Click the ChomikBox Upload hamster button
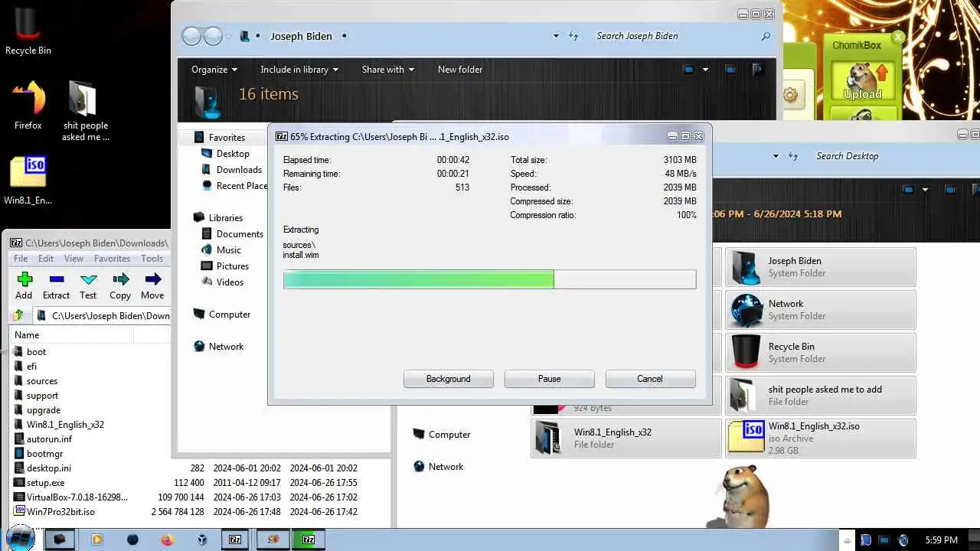 click(862, 81)
